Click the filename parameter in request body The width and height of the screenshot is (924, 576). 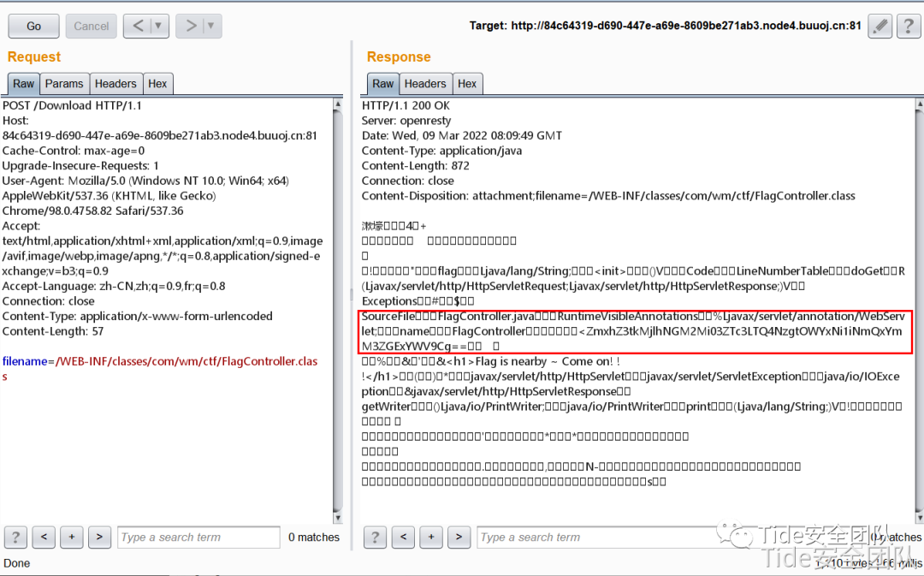(26, 361)
